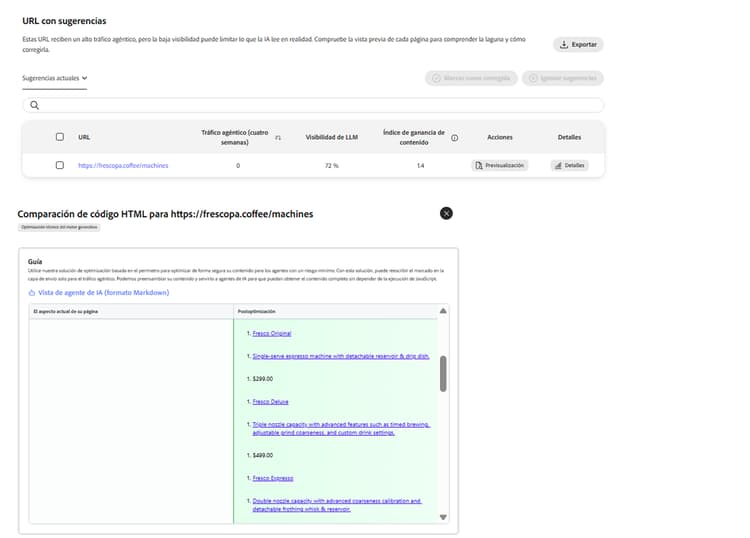Click the Detalles button in the row

pos(569,165)
